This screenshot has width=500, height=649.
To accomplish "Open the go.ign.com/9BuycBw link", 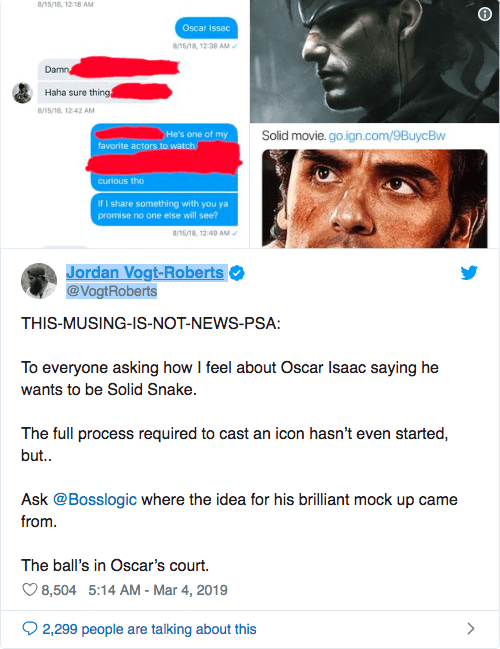I will coord(387,136).
